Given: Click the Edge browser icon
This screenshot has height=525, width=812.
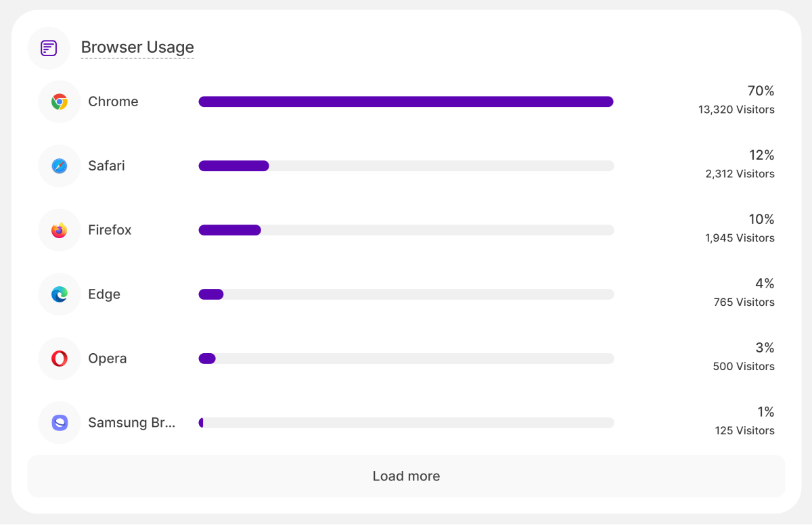Looking at the screenshot, I should [60, 294].
